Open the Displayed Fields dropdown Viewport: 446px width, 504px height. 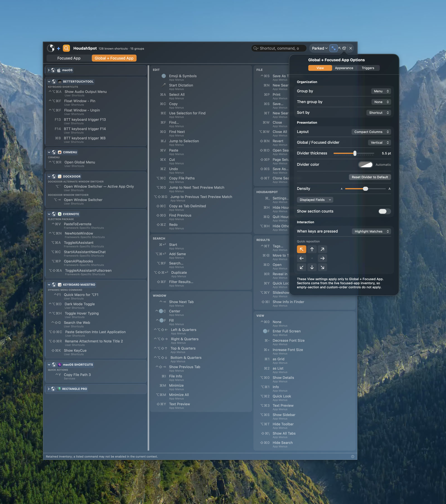pyautogui.click(x=315, y=200)
